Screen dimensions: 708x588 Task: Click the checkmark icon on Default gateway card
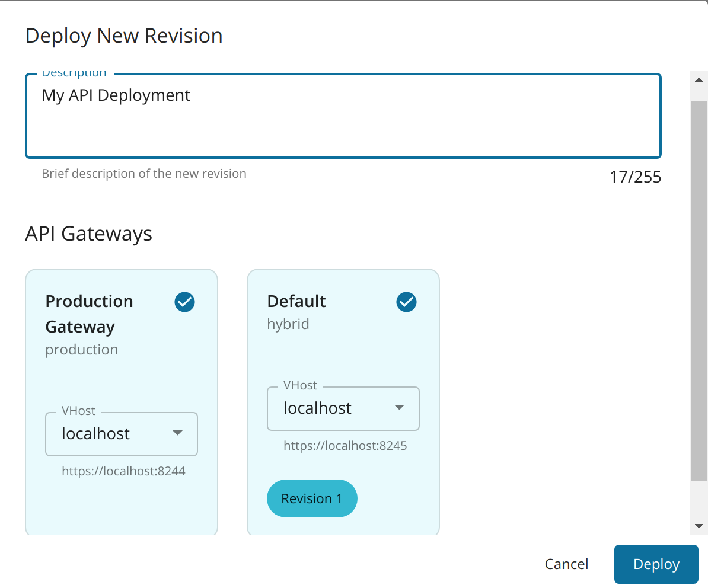[x=406, y=302]
